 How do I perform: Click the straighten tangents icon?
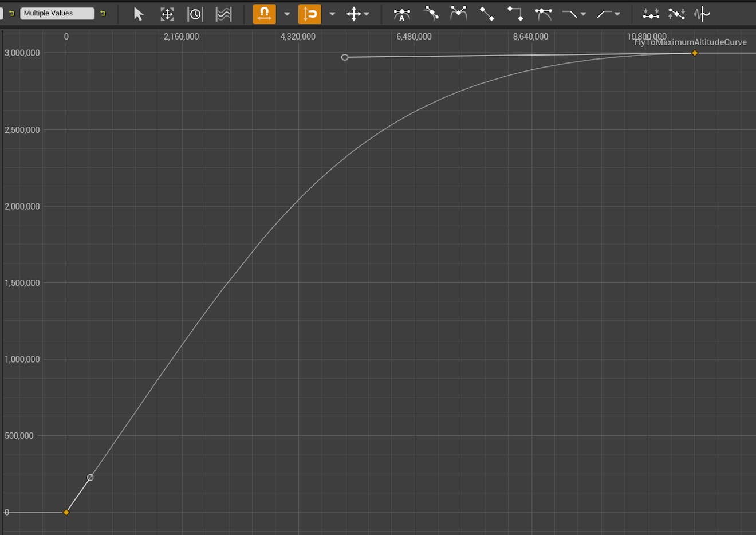point(676,14)
